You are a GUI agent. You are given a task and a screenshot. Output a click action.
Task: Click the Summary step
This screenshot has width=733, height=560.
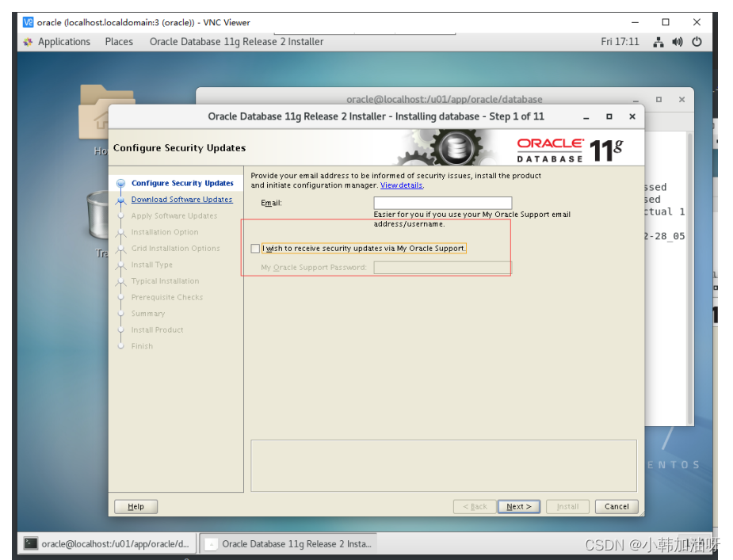pyautogui.click(x=147, y=314)
